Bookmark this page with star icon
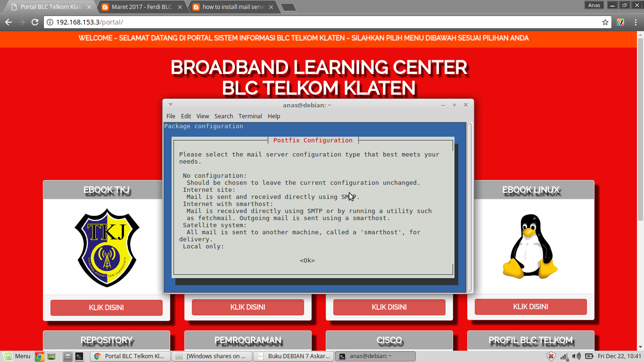Viewport: 644px width, 362px height. pos(605,22)
